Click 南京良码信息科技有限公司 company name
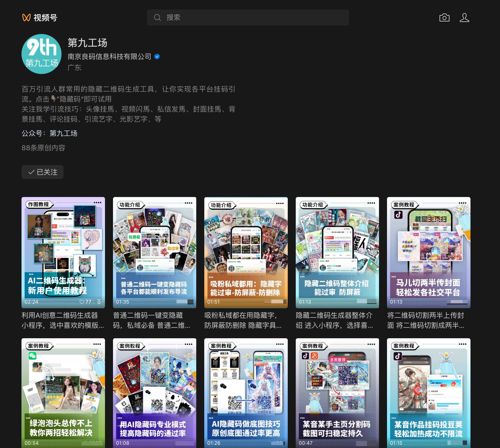Image resolution: width=500 pixels, height=448 pixels. point(109,57)
